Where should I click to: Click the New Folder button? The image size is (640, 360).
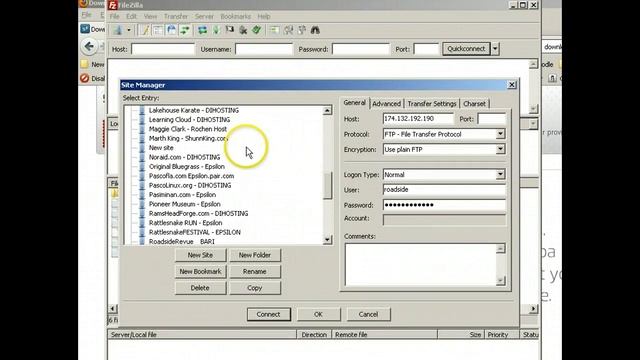coord(255,255)
